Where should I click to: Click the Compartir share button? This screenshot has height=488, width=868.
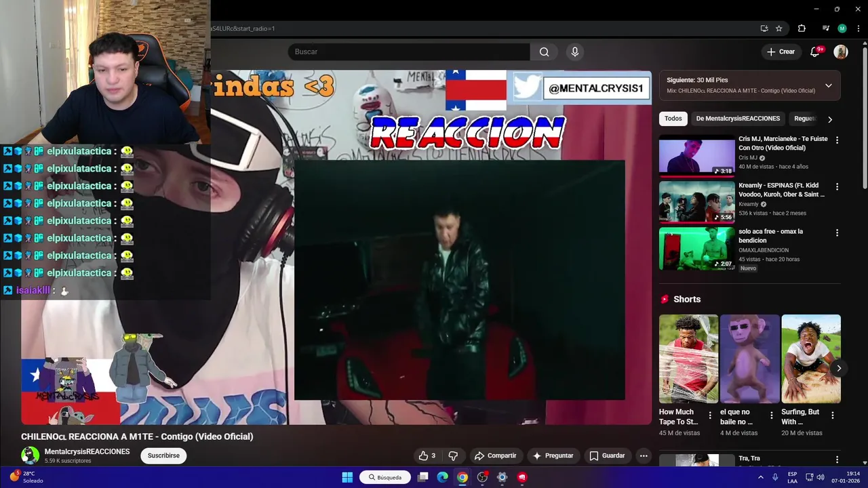point(495,455)
